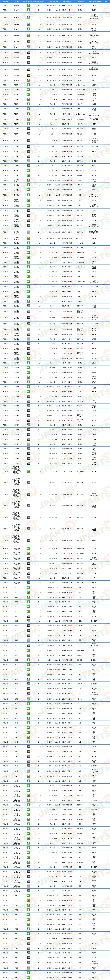The image size is (110, 980).
Task: Click the diesel ON icon in the XRMB, XRMA row
Action: point(28,449)
